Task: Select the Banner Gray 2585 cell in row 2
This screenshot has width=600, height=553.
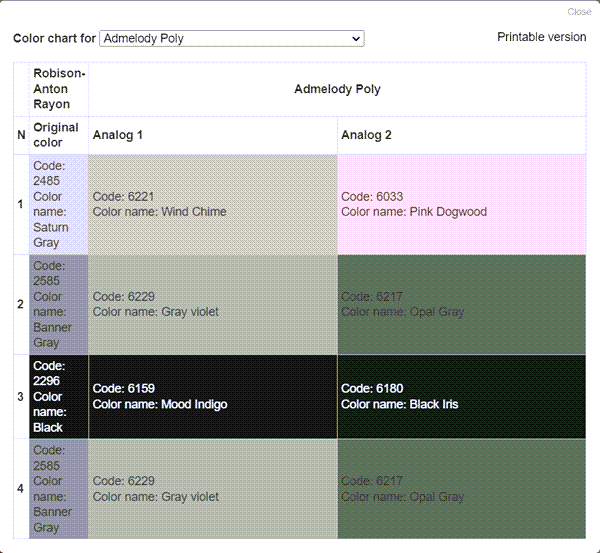Action: point(59,304)
